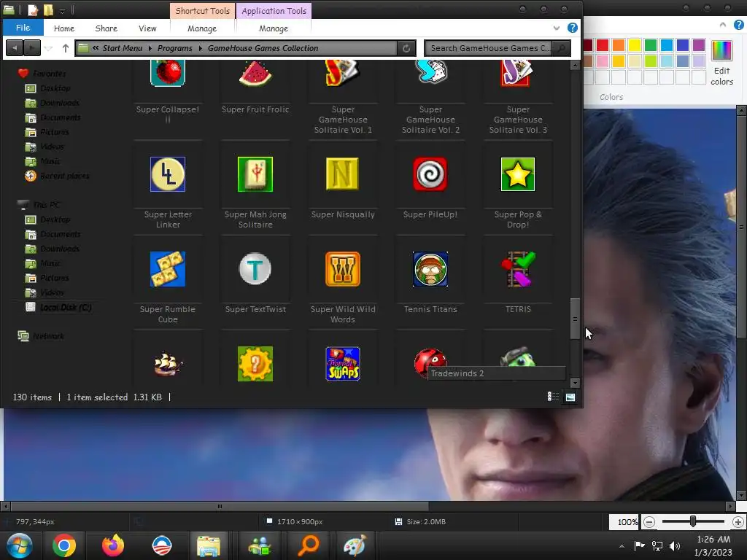Click the Tennis Titans game icon
This screenshot has height=560, width=747.
(430, 269)
